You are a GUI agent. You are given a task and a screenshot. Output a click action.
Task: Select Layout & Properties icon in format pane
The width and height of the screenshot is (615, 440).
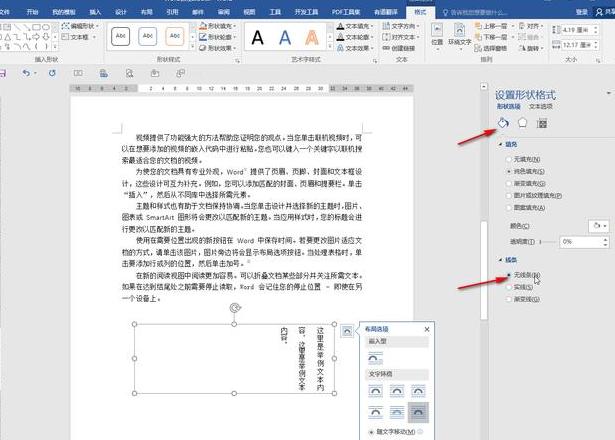coord(542,123)
